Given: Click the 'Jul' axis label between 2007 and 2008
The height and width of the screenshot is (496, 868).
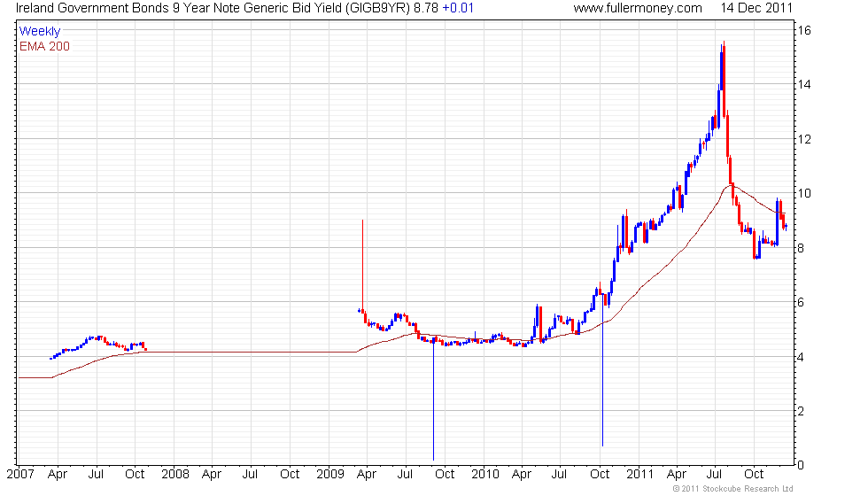Looking at the screenshot, I should 97,475.
